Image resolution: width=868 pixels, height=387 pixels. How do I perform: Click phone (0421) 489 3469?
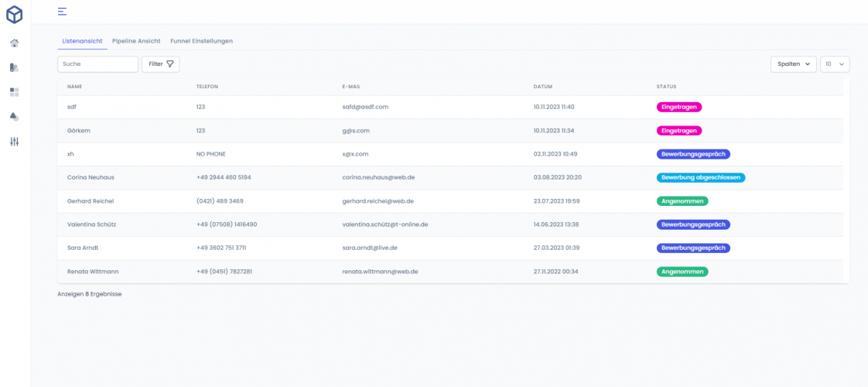click(x=220, y=201)
